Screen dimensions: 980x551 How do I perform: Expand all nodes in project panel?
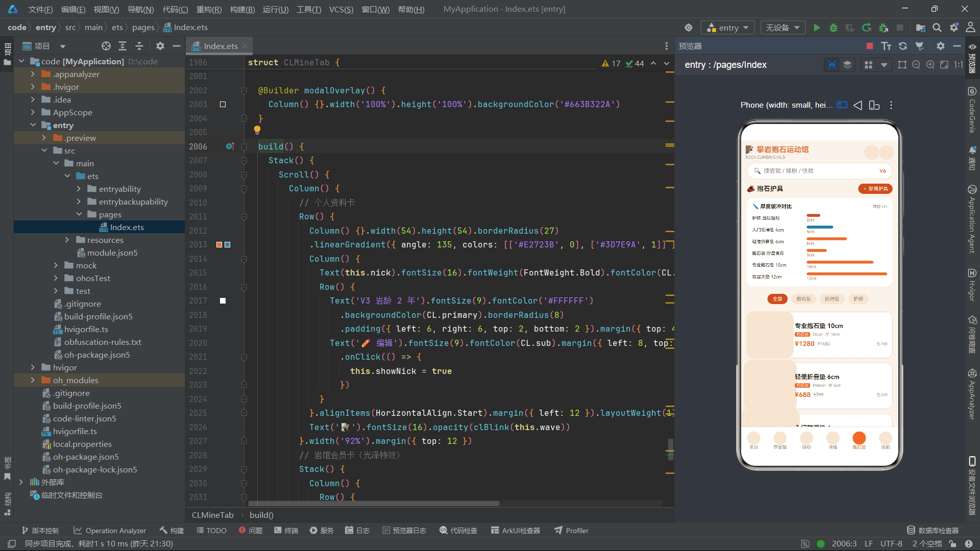pyautogui.click(x=122, y=46)
